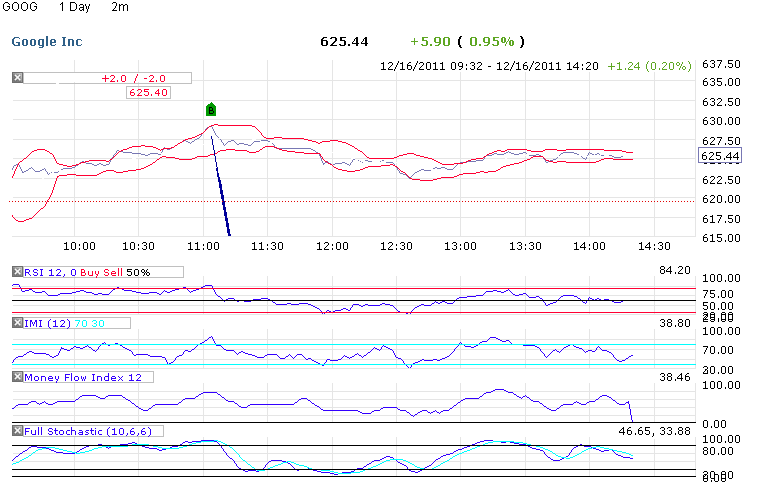Click the RSI 12, 0 label
The width and height of the screenshot is (768, 489).
tap(50, 272)
